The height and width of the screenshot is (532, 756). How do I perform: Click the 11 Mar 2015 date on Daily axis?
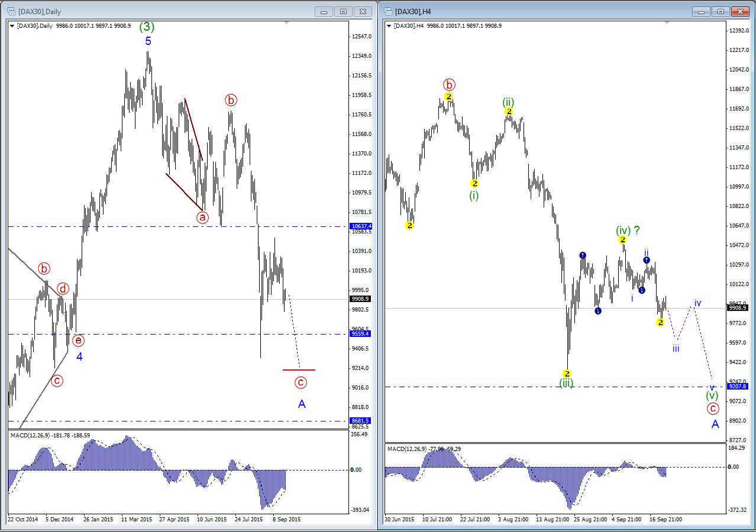point(137,520)
